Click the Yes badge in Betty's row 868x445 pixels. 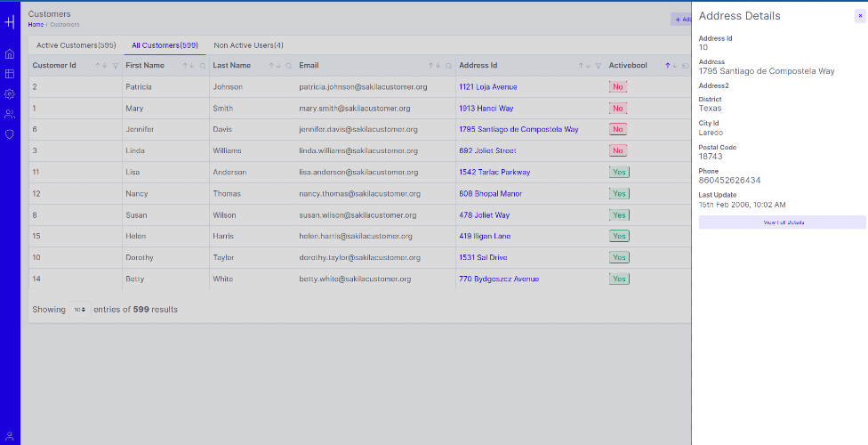click(620, 279)
